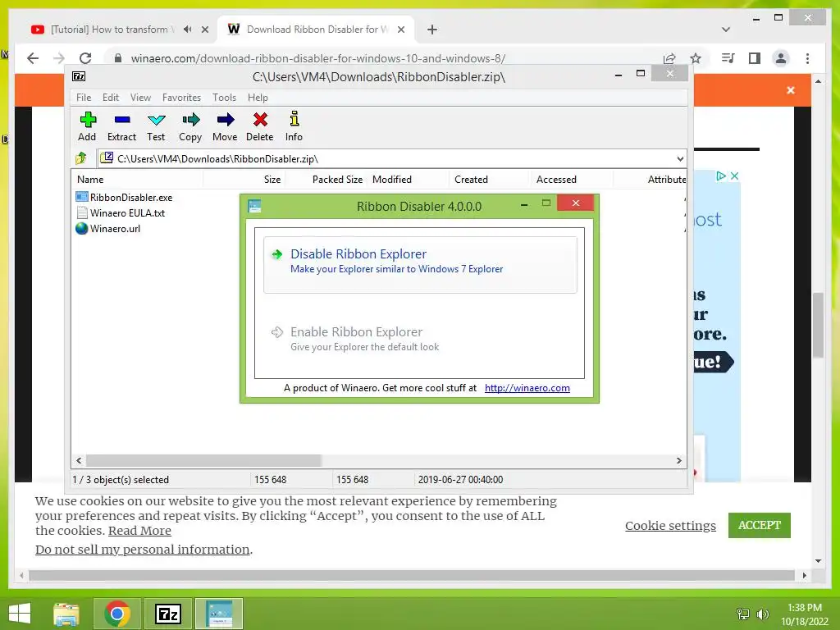Run Test on the archive via toolbar
Screen dimensions: 840x630
156,126
